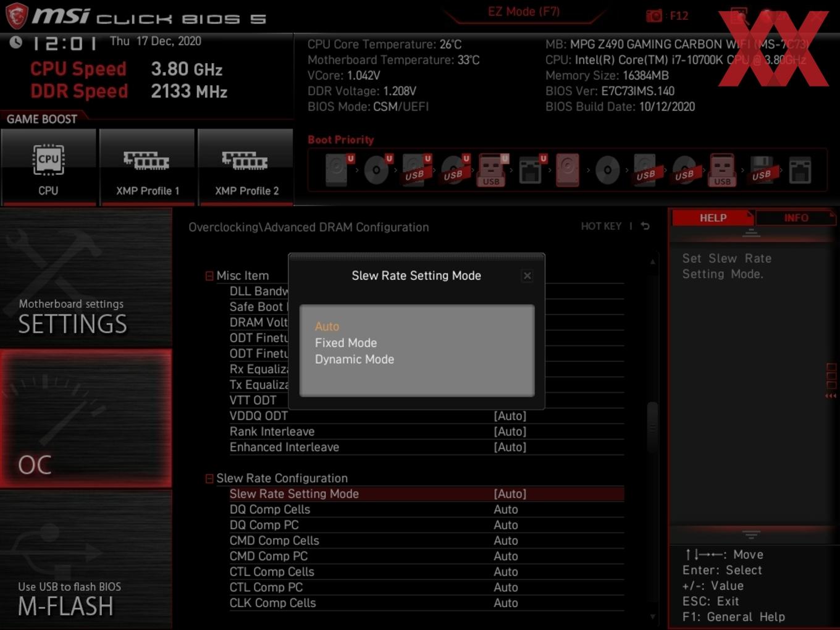Toggle the CPU Game Boost button
The width and height of the screenshot is (840, 630).
[x=48, y=167]
